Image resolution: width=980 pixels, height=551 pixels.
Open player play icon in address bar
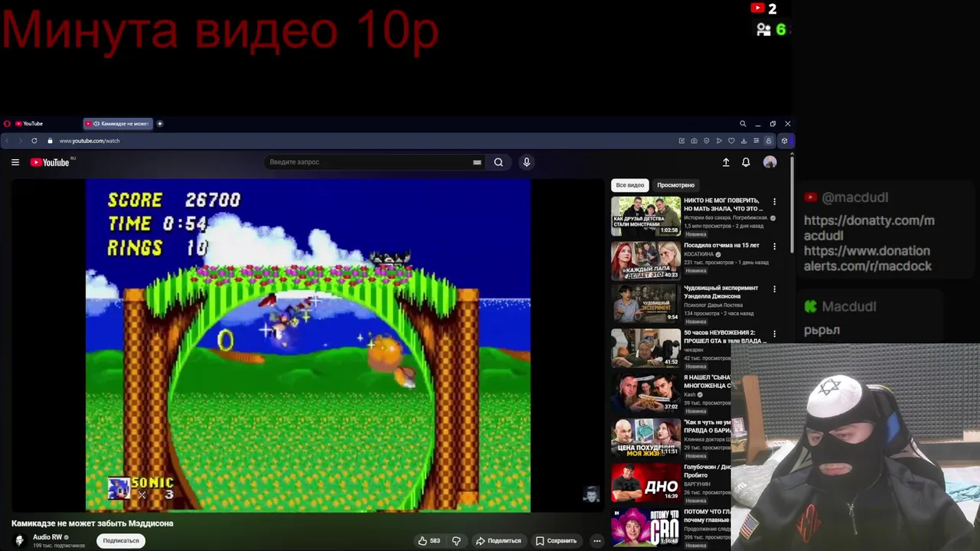click(719, 141)
